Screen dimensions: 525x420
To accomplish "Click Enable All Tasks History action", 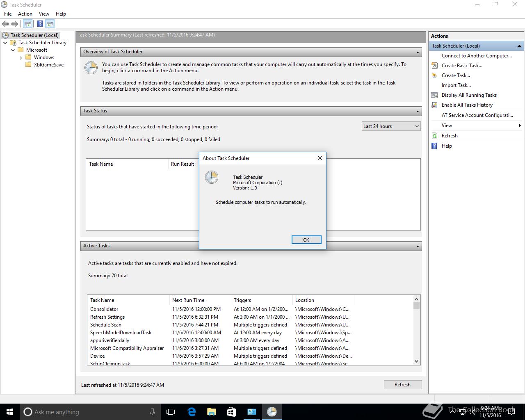I will pyautogui.click(x=467, y=105).
